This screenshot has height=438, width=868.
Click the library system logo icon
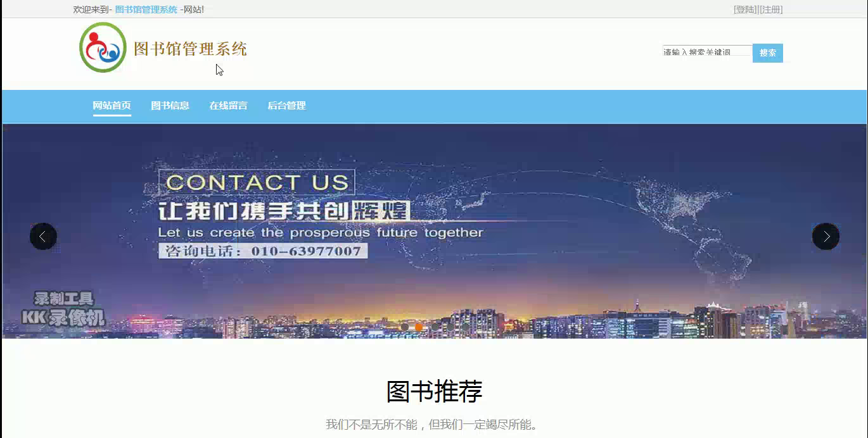(x=103, y=47)
